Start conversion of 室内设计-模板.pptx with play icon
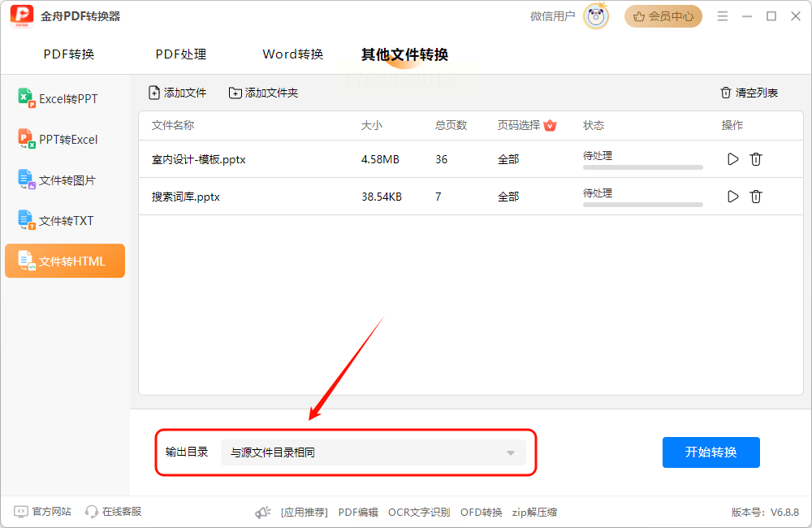The image size is (812, 528). click(732, 159)
